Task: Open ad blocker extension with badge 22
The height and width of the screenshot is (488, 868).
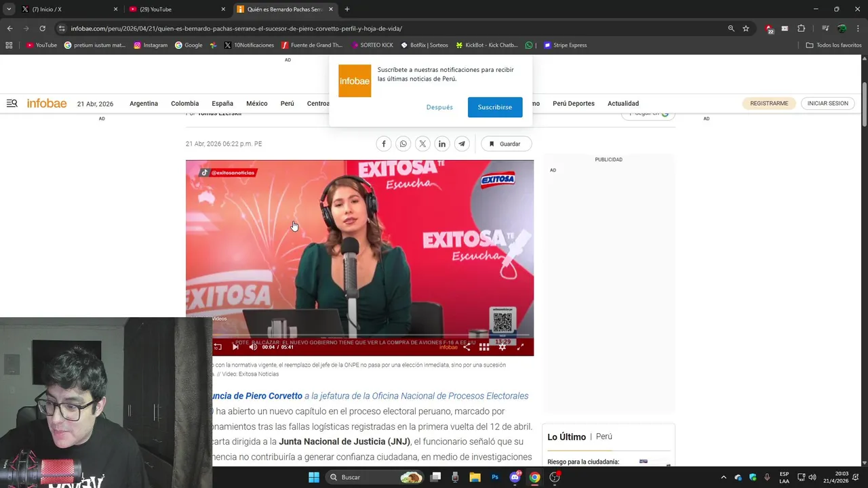Action: coord(769,28)
